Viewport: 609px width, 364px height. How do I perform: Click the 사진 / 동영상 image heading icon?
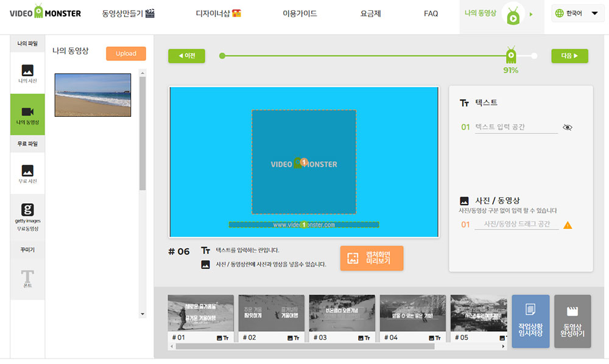[464, 201]
